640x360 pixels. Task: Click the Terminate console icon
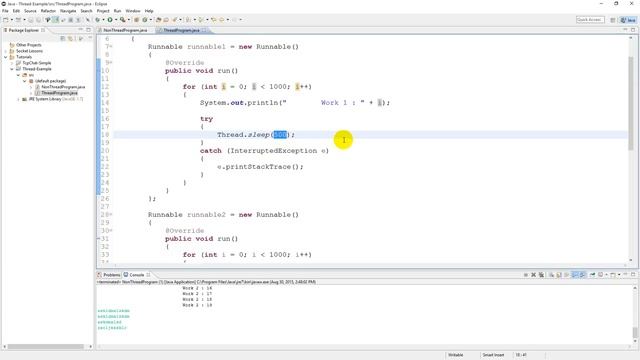tap(526, 275)
